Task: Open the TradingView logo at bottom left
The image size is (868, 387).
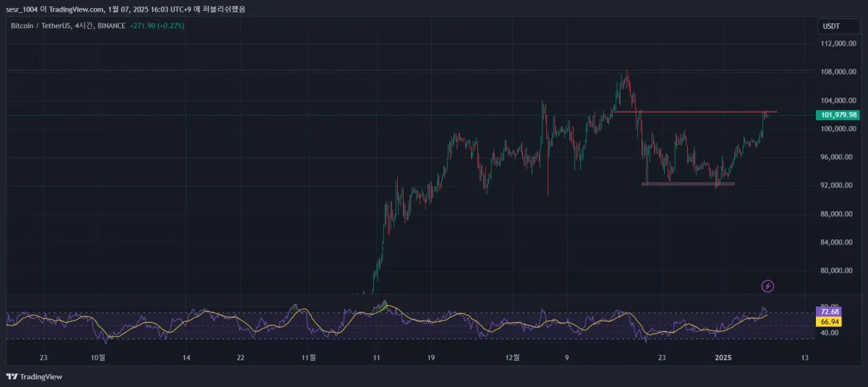Action: 34,376
